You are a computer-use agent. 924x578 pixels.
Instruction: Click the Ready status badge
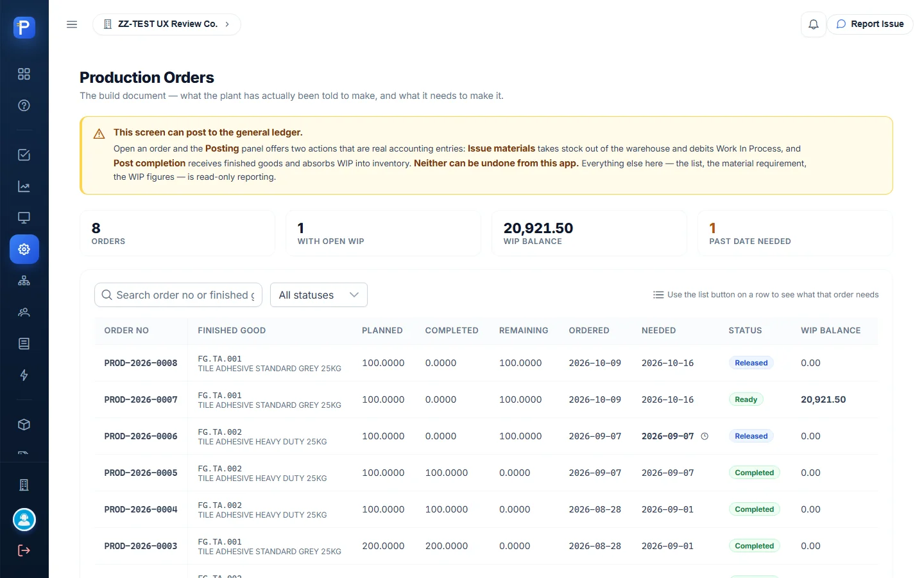pyautogui.click(x=746, y=399)
